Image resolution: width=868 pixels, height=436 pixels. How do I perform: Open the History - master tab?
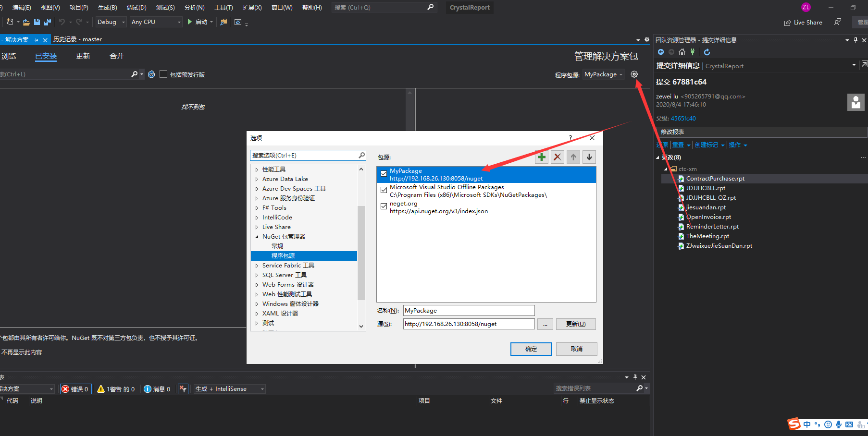(77, 39)
